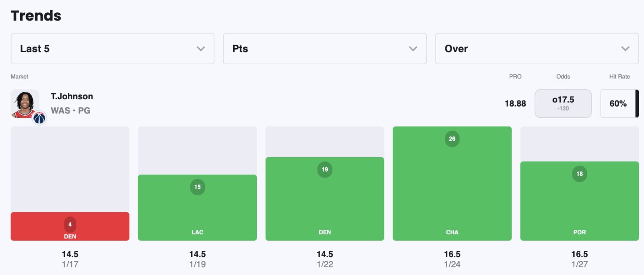Click the POR game bar label
This screenshot has height=275, width=644.
point(579,232)
